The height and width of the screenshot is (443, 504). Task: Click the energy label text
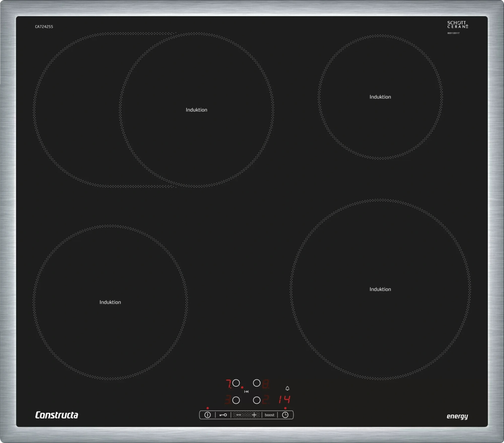pos(457,416)
